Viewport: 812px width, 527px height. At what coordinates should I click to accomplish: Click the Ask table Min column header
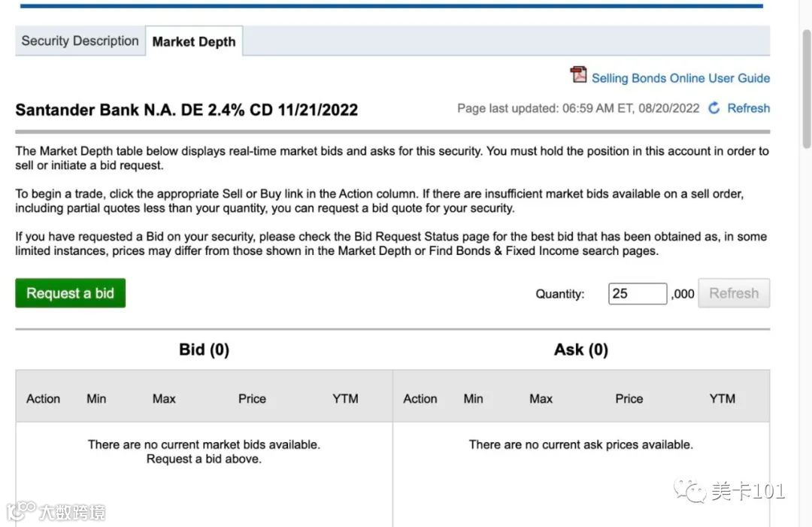[474, 398]
